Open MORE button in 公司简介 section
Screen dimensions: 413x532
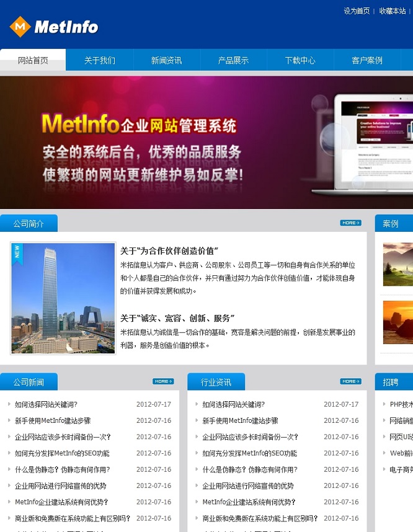pos(350,223)
